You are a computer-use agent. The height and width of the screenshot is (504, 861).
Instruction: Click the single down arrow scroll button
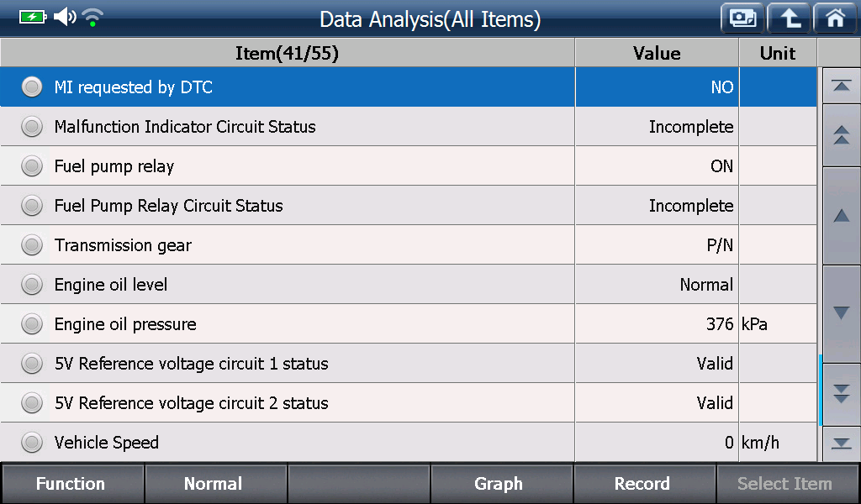pyautogui.click(x=841, y=313)
